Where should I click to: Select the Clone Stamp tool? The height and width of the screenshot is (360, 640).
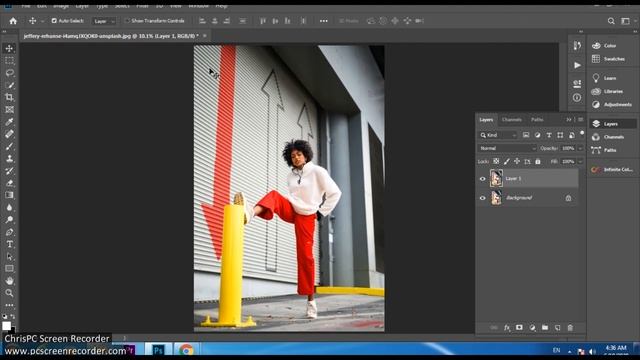[9, 158]
